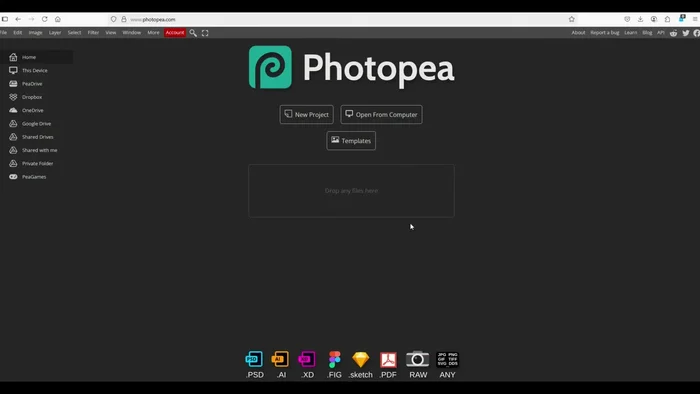Toggle fullscreen mode icon

[x=205, y=33]
